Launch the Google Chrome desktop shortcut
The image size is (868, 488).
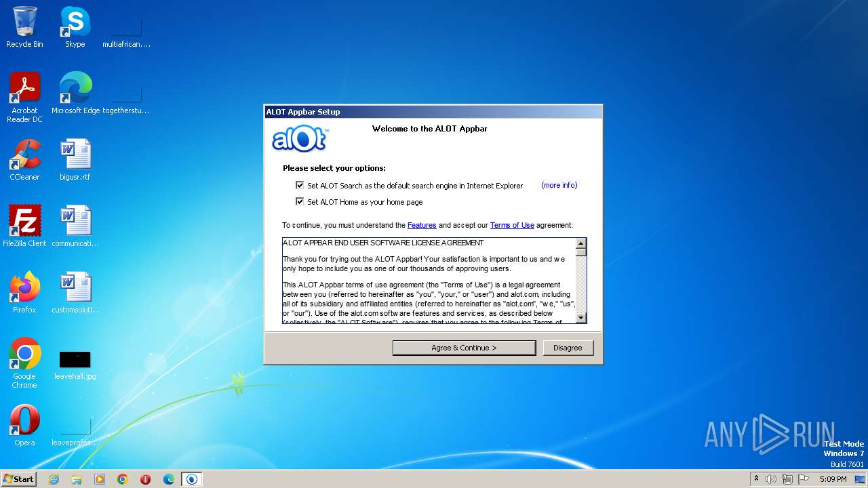pos(24,363)
